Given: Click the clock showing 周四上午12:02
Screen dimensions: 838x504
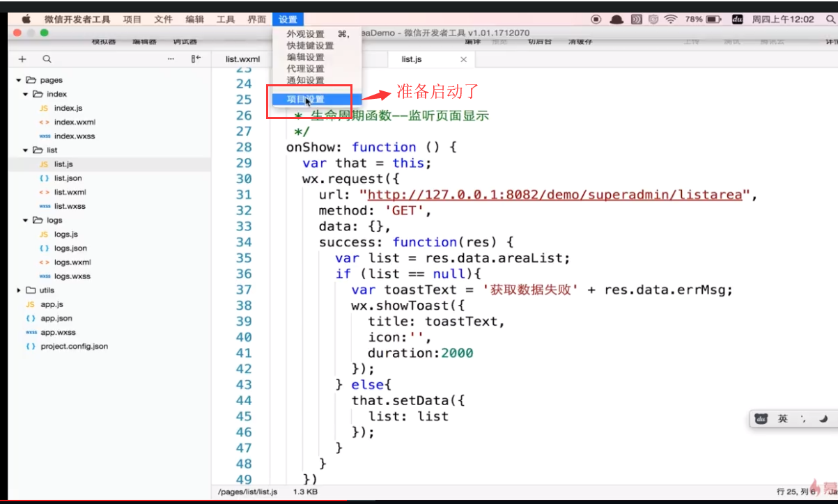Looking at the screenshot, I should pyautogui.click(x=783, y=19).
